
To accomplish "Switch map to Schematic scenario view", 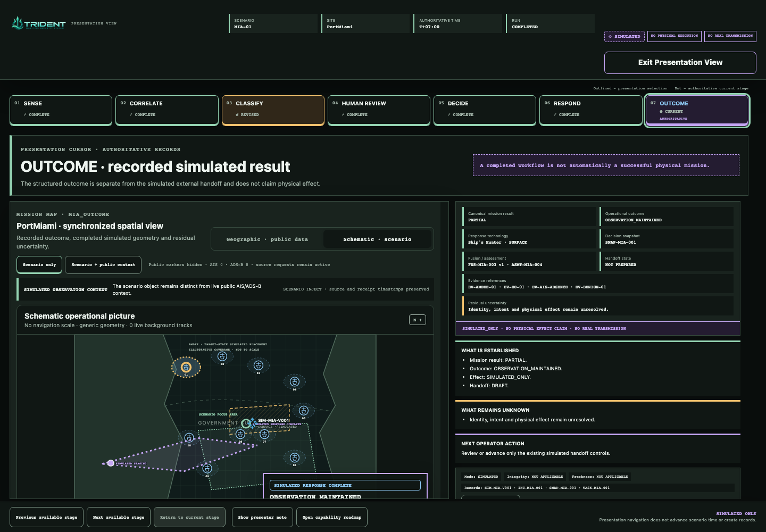I will click(x=377, y=239).
